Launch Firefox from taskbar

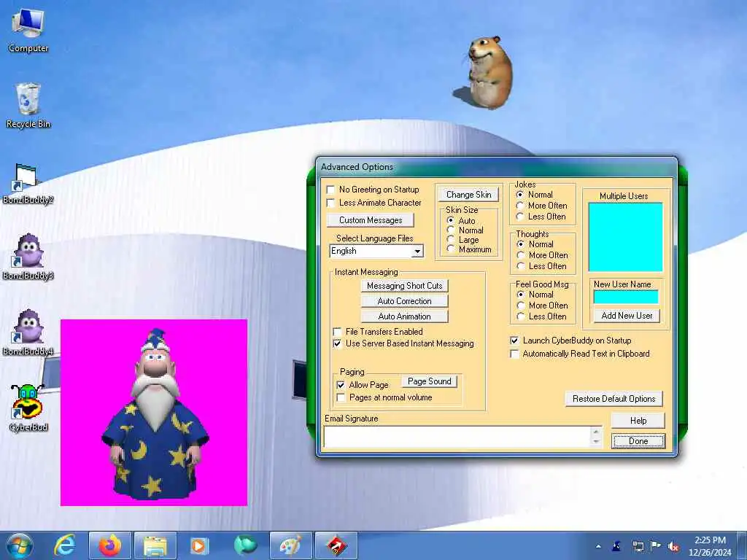[x=109, y=545]
